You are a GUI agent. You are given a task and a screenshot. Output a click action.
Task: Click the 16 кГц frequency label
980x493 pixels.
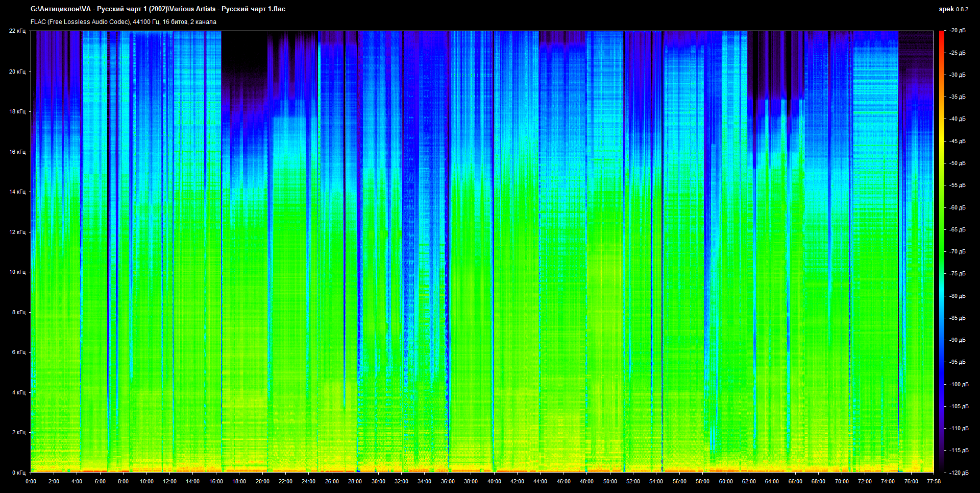(x=17, y=152)
